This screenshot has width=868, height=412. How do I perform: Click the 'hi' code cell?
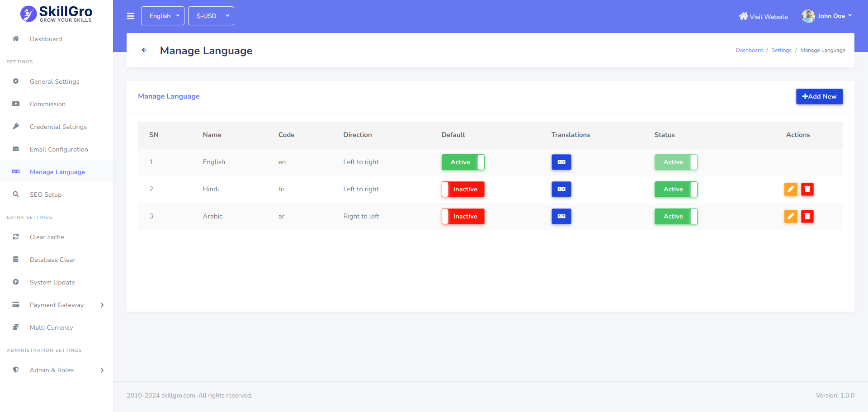click(281, 189)
